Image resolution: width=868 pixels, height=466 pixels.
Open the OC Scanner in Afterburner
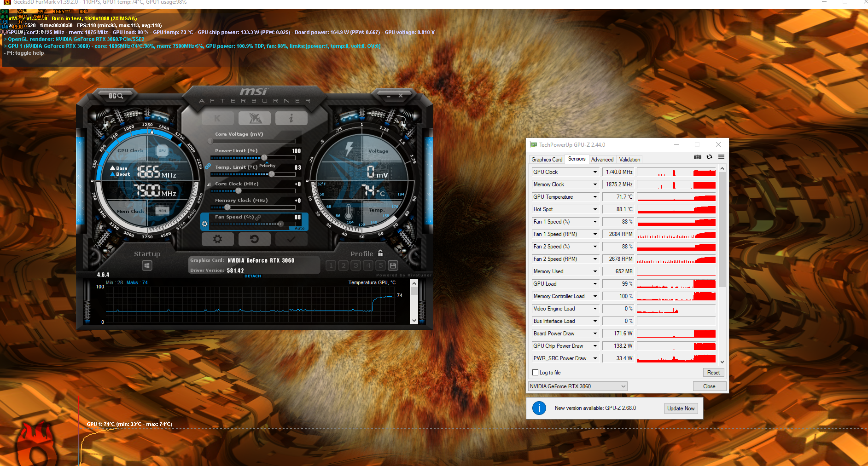point(116,96)
